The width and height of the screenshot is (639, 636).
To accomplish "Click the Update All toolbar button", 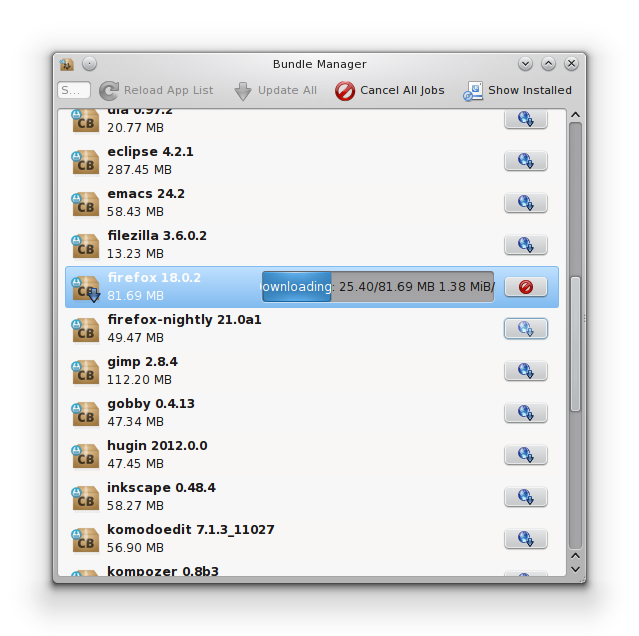I will tap(275, 90).
